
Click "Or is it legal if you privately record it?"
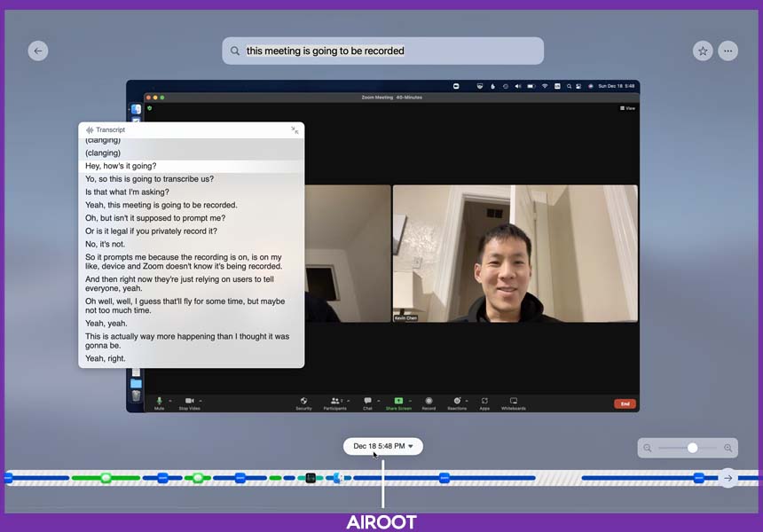[152, 231]
